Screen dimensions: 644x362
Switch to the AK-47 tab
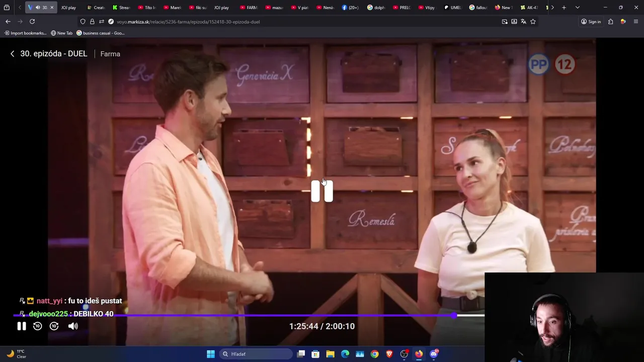(530, 8)
